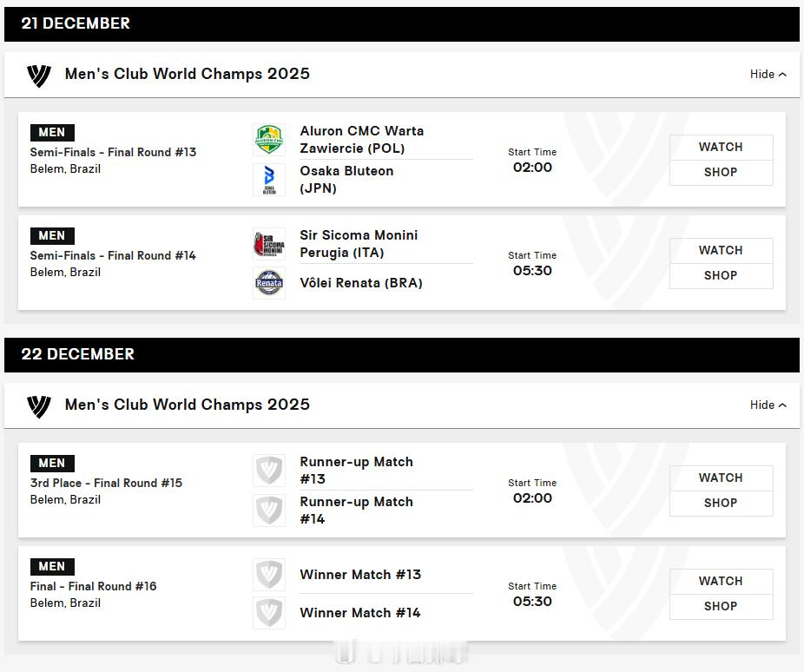Click the chevron next to Hide for 22 December
The image size is (804, 672).
[x=782, y=405]
